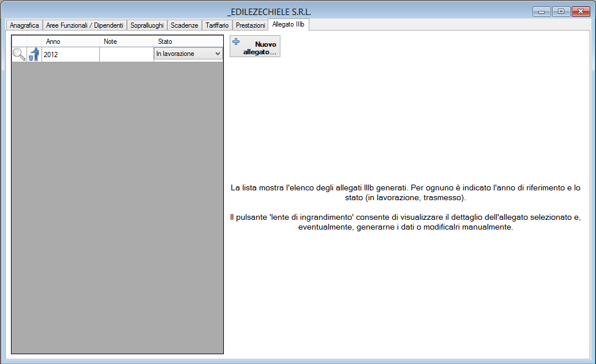
Task: Open the magnifying glass detail for 2012
Action: pyautogui.click(x=19, y=54)
